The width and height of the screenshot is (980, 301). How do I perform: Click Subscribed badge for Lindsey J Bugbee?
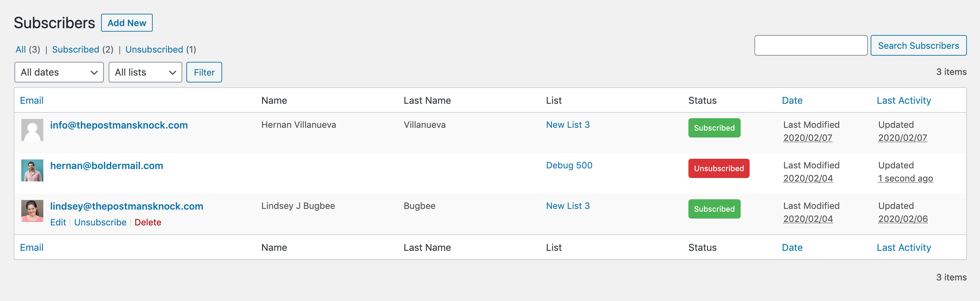714,209
